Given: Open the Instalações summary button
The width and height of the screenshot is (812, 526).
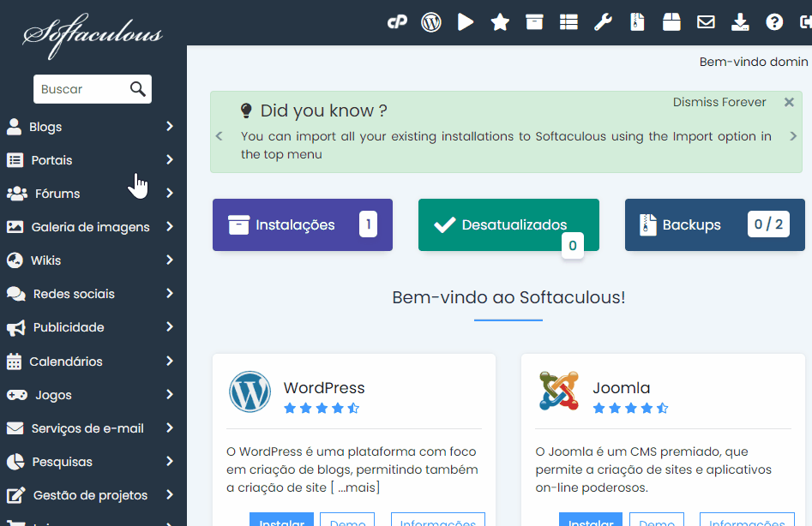Looking at the screenshot, I should click(303, 225).
